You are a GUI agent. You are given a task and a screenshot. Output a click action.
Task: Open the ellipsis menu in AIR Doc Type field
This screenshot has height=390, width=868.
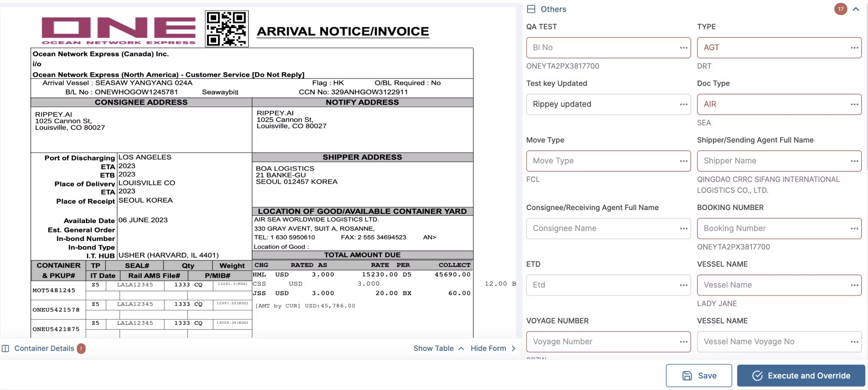854,104
